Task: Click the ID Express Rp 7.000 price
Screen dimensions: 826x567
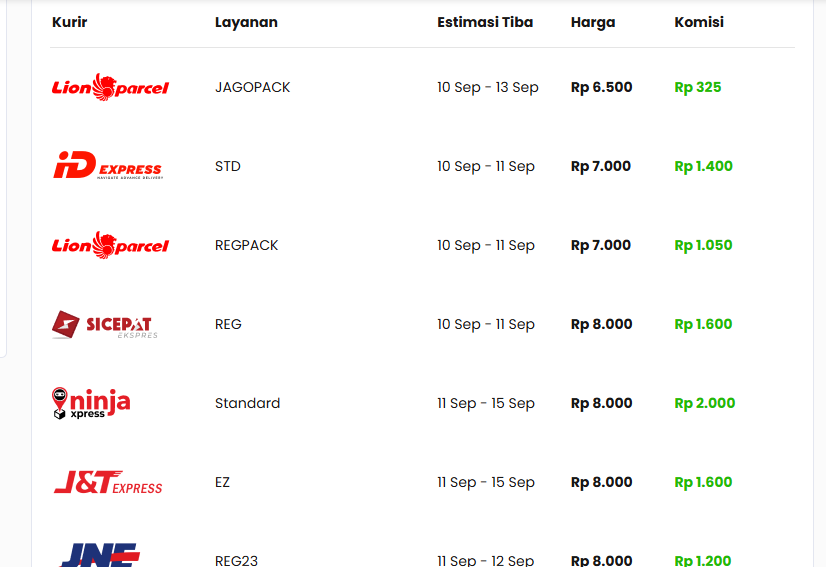Action: (x=601, y=166)
